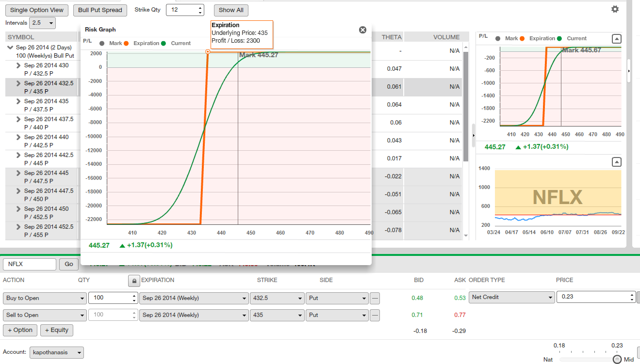Remove the 435 Put leg

pos(374,315)
